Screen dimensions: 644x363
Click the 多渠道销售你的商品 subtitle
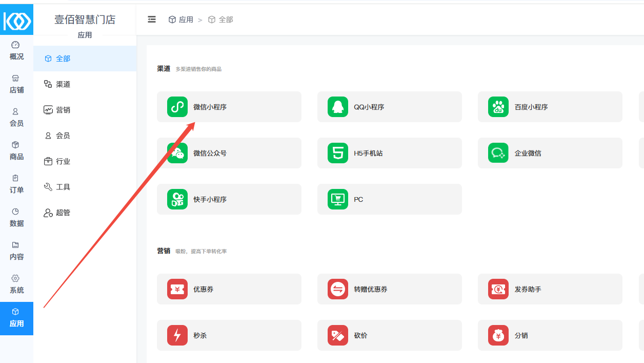198,69
